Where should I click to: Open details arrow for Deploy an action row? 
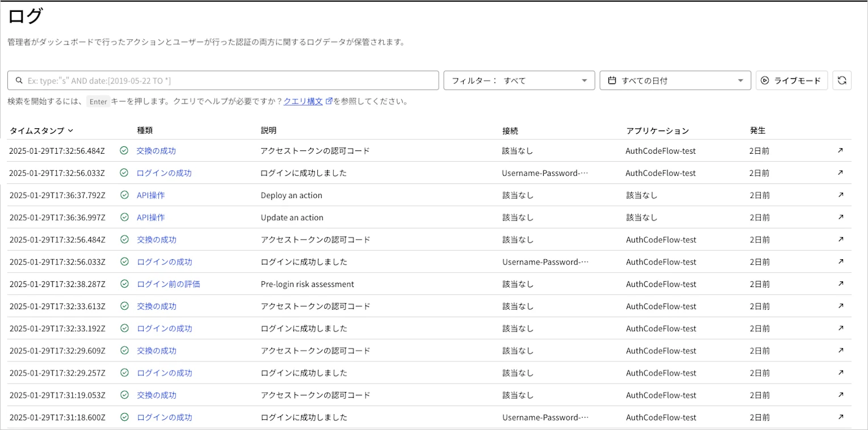[841, 195]
